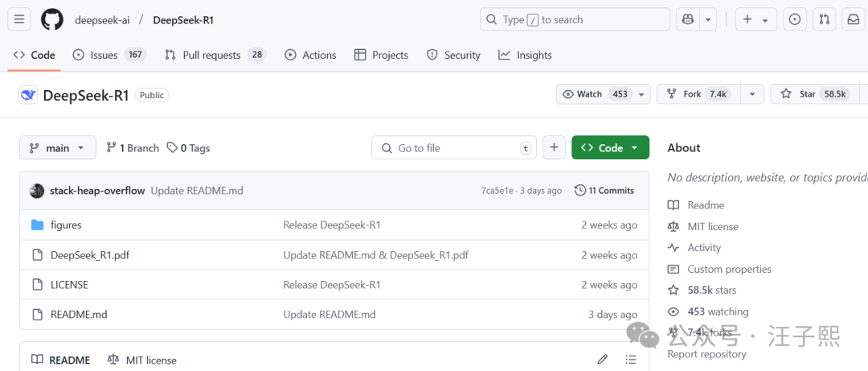The image size is (868, 371).
Task: Open pull requests icon in header
Action: click(824, 19)
